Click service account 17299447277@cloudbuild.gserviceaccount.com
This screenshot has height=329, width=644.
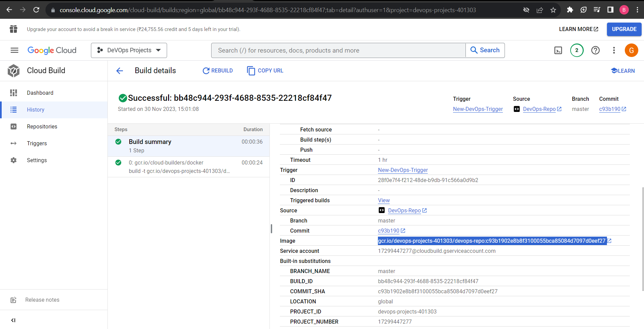click(x=437, y=251)
